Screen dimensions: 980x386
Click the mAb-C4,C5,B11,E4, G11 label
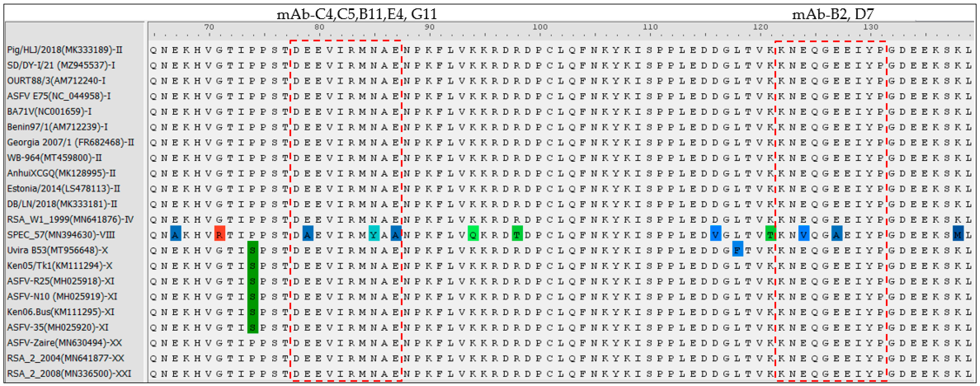click(x=356, y=14)
